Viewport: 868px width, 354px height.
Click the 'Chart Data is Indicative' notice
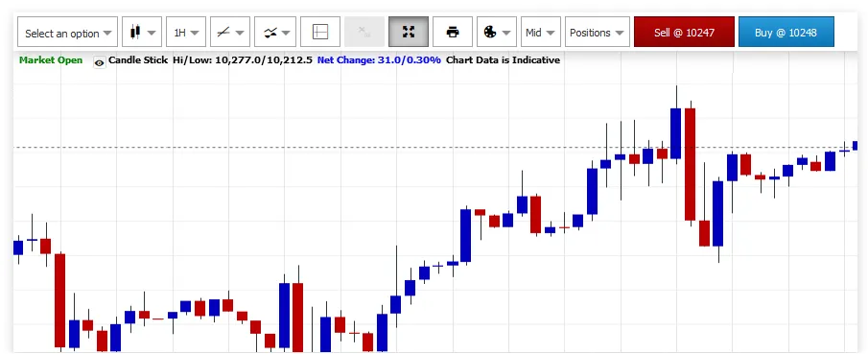tap(503, 59)
